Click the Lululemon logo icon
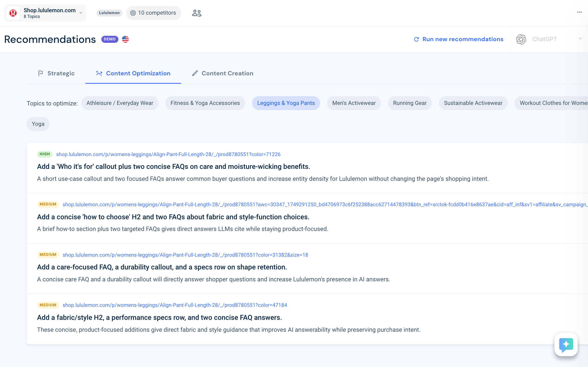Screen dimensions: 588x367 click(13, 13)
